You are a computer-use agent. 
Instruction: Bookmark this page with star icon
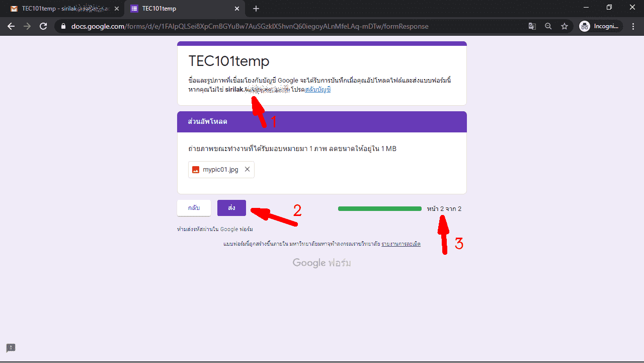pyautogui.click(x=565, y=26)
